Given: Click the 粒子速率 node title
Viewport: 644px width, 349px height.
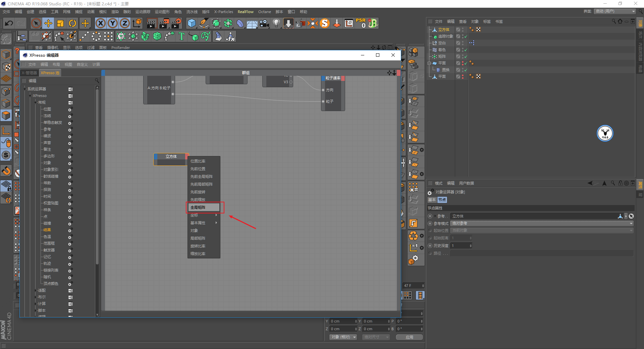Looking at the screenshot, I should (x=333, y=78).
